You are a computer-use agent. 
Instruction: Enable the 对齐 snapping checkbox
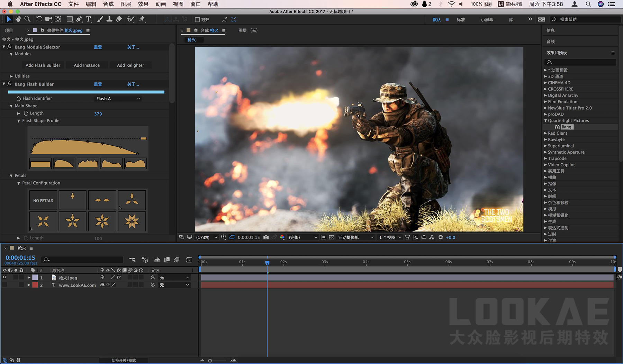197,20
